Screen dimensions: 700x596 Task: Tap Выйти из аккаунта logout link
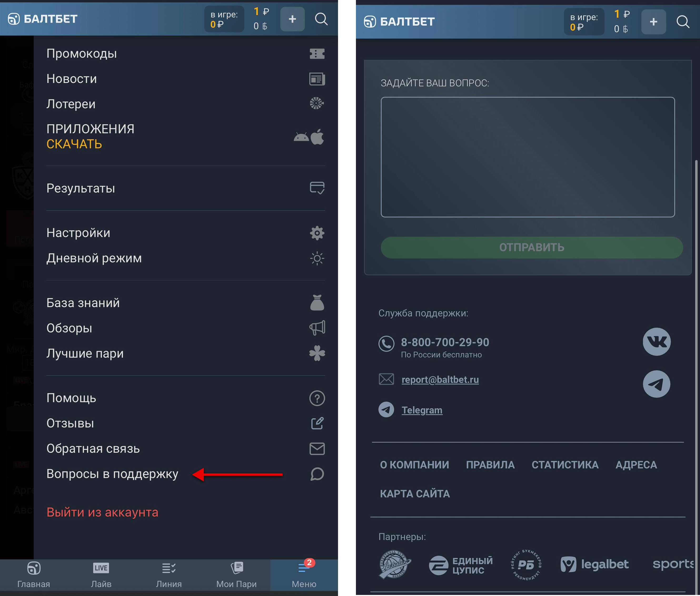(x=102, y=512)
